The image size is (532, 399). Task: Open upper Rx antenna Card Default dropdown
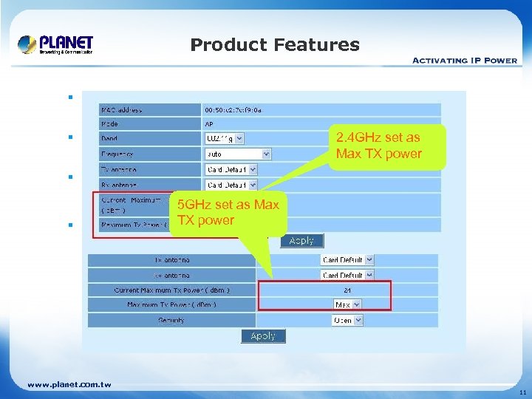point(231,185)
